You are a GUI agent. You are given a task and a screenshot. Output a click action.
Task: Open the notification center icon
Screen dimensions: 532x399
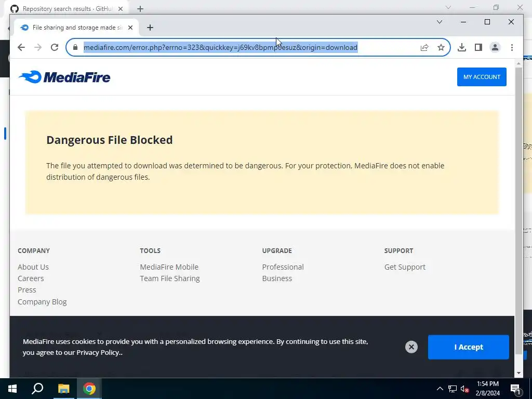click(515, 389)
